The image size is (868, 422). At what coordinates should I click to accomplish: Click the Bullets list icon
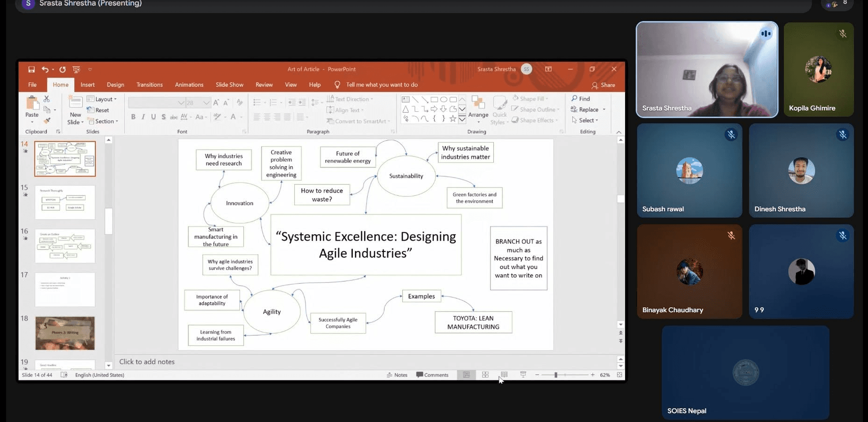[x=257, y=102]
